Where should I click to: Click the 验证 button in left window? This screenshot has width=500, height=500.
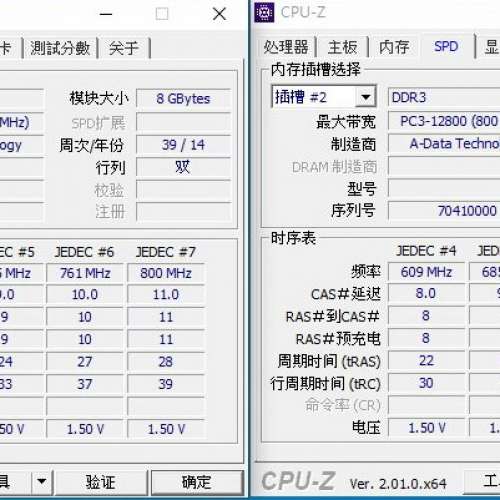point(100,482)
